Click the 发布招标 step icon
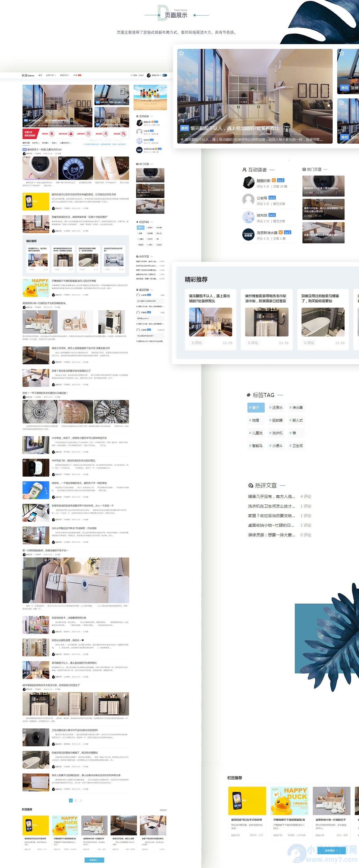The image size is (359, 868). pos(52,134)
